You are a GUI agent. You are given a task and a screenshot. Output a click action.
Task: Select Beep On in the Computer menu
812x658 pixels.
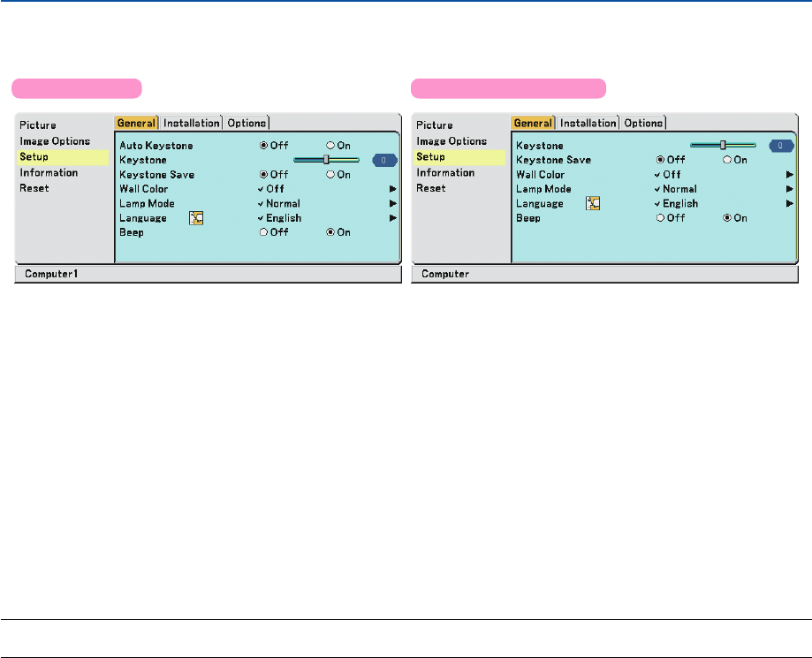pyautogui.click(x=735, y=218)
